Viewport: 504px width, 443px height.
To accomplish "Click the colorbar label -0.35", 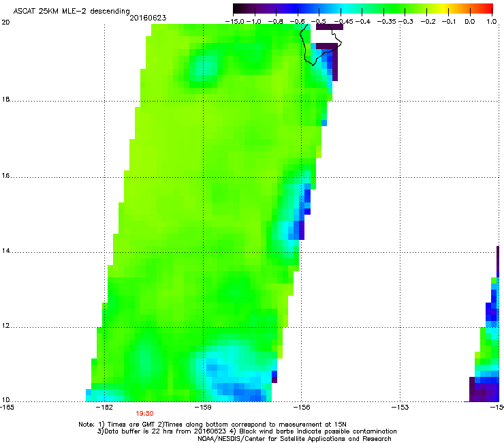I will [387, 22].
